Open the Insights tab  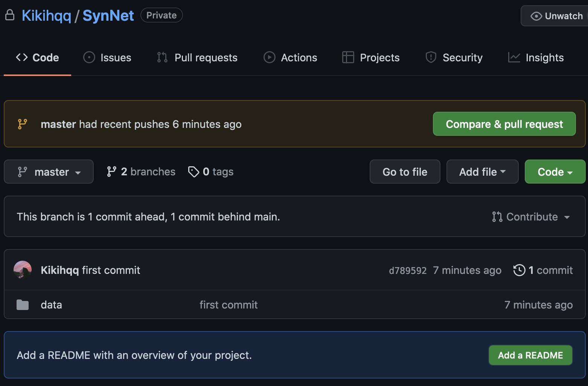point(536,58)
